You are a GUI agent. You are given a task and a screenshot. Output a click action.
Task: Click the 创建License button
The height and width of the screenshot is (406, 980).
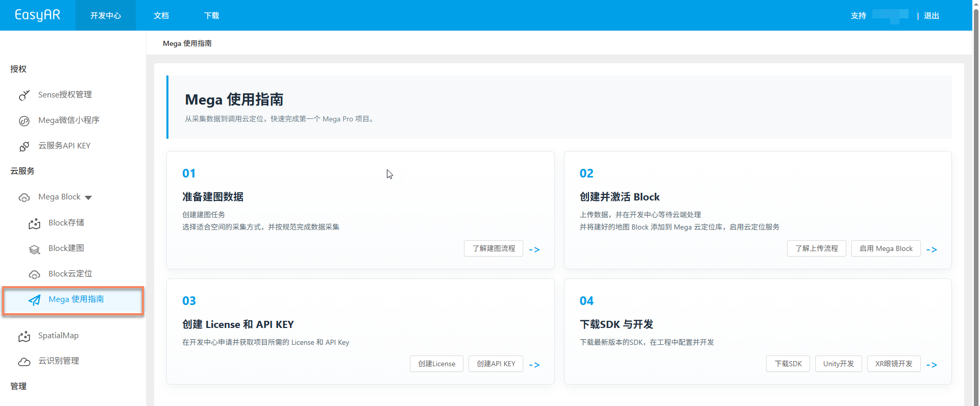pos(436,364)
